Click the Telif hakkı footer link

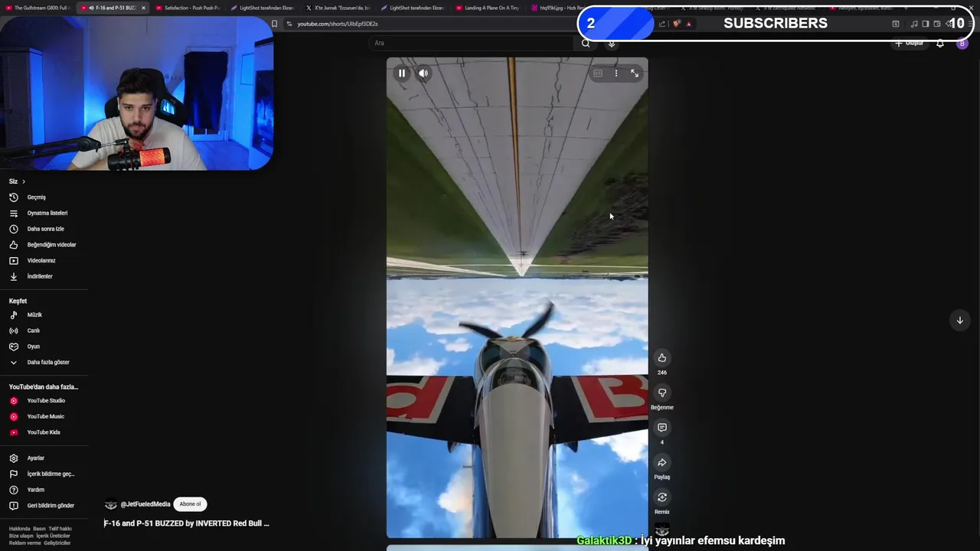(60, 529)
